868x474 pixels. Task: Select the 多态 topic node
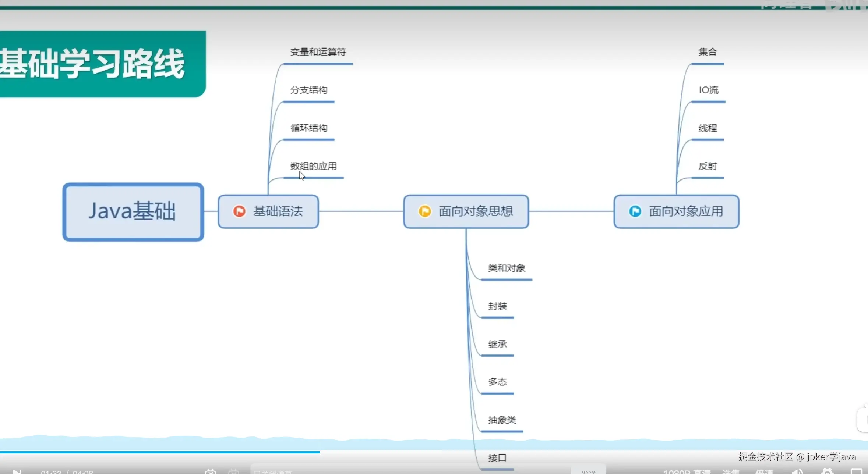tap(497, 382)
